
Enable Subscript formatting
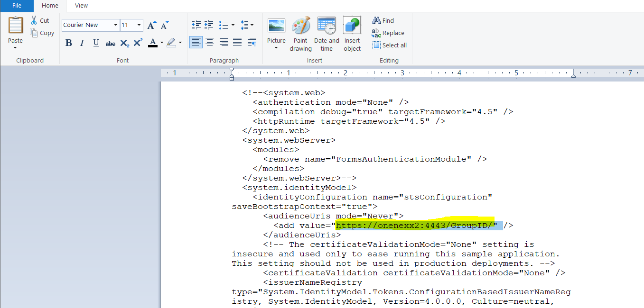coord(124,43)
